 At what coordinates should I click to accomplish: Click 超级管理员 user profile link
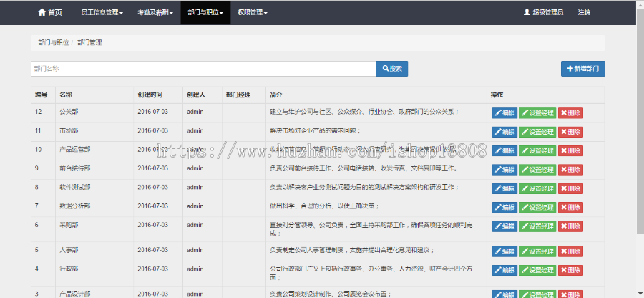543,12
